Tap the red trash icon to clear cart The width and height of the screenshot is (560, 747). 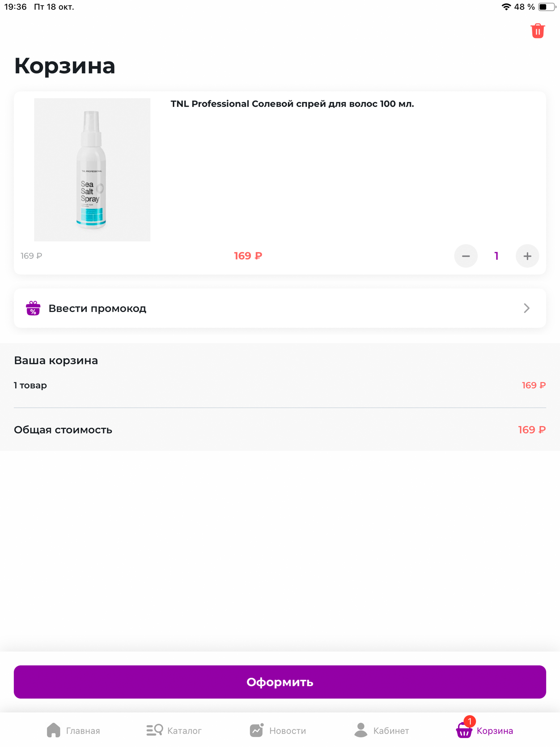point(537,31)
